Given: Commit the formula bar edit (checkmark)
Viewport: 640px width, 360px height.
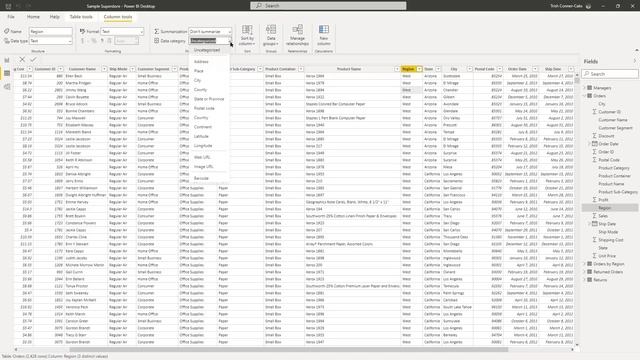Looking at the screenshot, I should 33,60.
